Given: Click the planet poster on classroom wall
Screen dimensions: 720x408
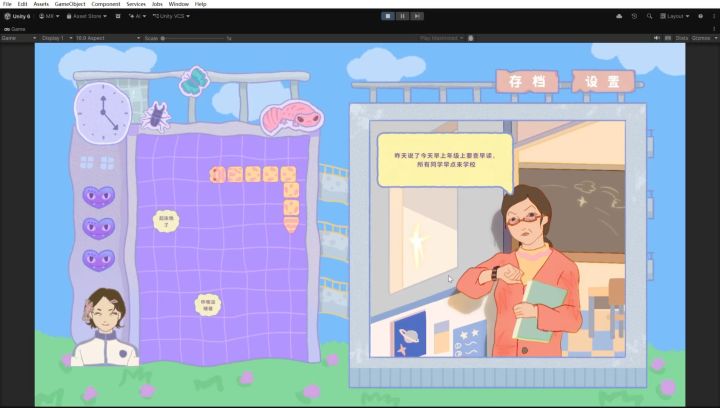Looking at the screenshot, I should [x=410, y=335].
